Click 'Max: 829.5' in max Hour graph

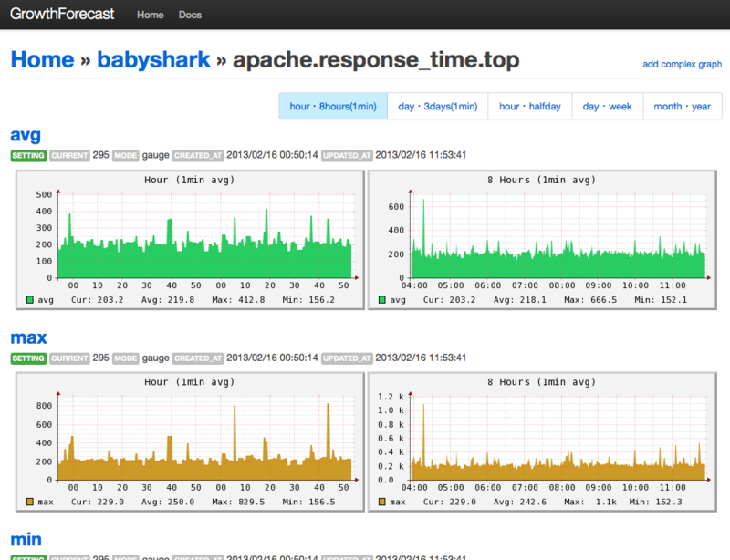tap(238, 502)
